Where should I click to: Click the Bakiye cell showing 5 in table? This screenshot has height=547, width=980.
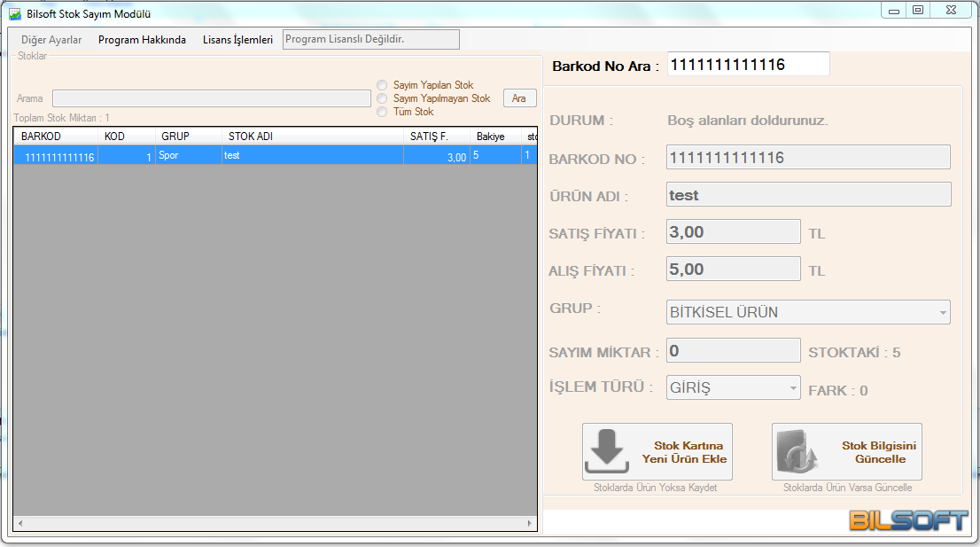pos(495,156)
